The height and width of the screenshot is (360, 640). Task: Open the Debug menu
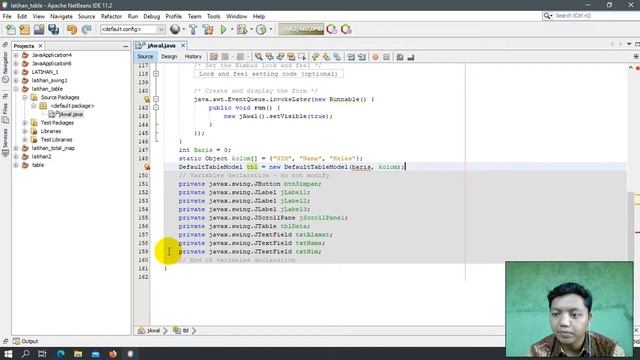[x=151, y=16]
